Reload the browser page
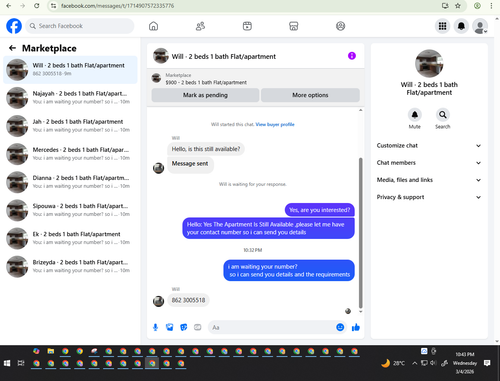This screenshot has height=381, width=500. tap(37, 6)
